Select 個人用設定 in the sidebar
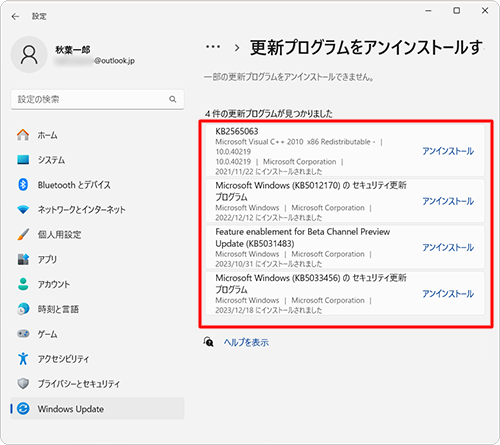Image resolution: width=500 pixels, height=445 pixels. 97,234
